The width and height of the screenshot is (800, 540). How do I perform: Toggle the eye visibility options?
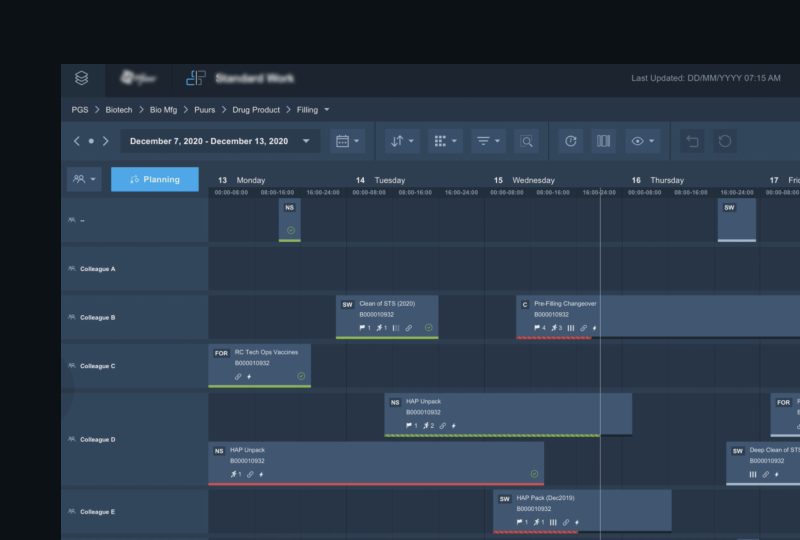pos(638,141)
